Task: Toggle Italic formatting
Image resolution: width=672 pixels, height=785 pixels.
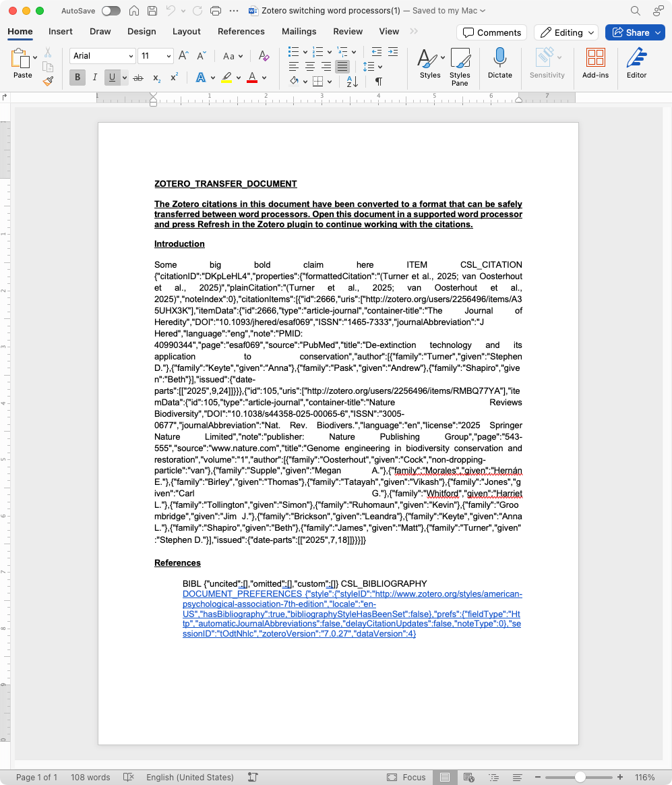Action: (x=94, y=77)
